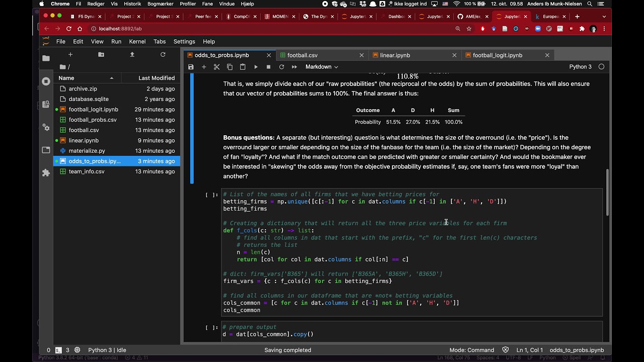Interrupt the kernel with the stop icon
Viewport: 644px width, 362px height.
[269, 67]
